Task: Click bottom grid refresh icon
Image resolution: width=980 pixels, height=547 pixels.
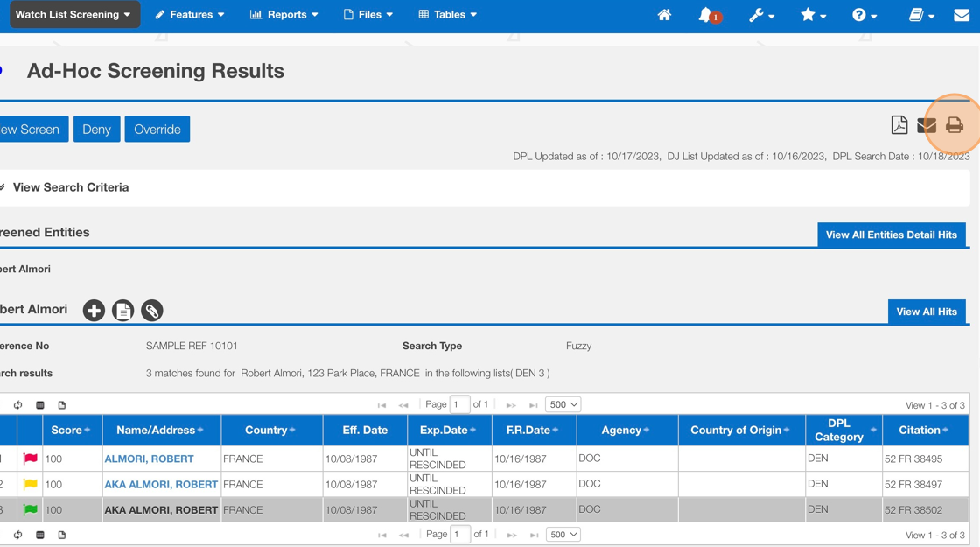Action: (17, 535)
